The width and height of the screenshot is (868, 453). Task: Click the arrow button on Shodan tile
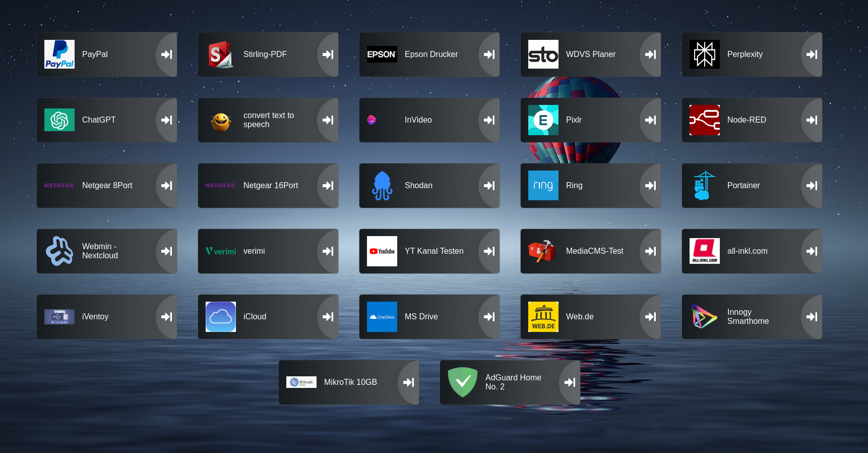489,186
